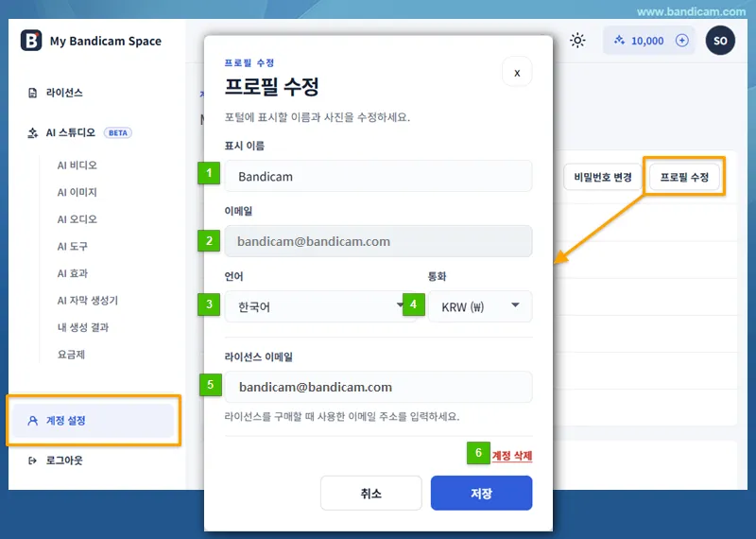Viewport: 756px width, 539px height.
Task: Click the 비밀번호 변경 button
Action: [x=603, y=177]
